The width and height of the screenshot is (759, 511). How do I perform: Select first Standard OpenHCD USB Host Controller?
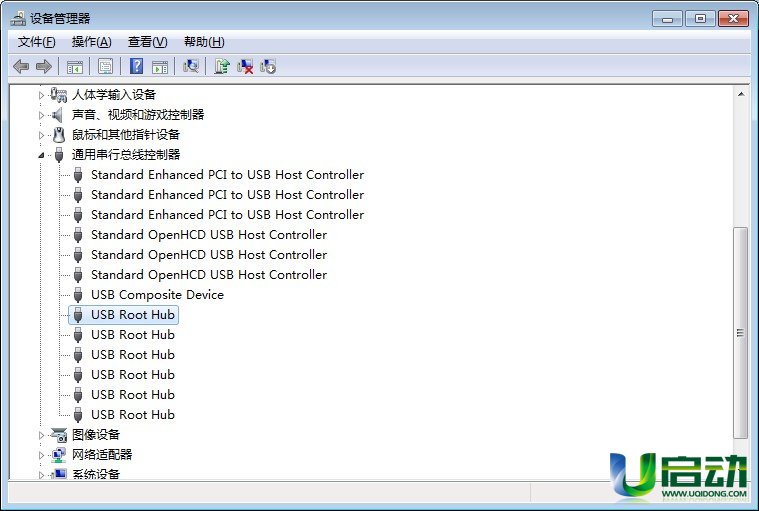point(209,235)
